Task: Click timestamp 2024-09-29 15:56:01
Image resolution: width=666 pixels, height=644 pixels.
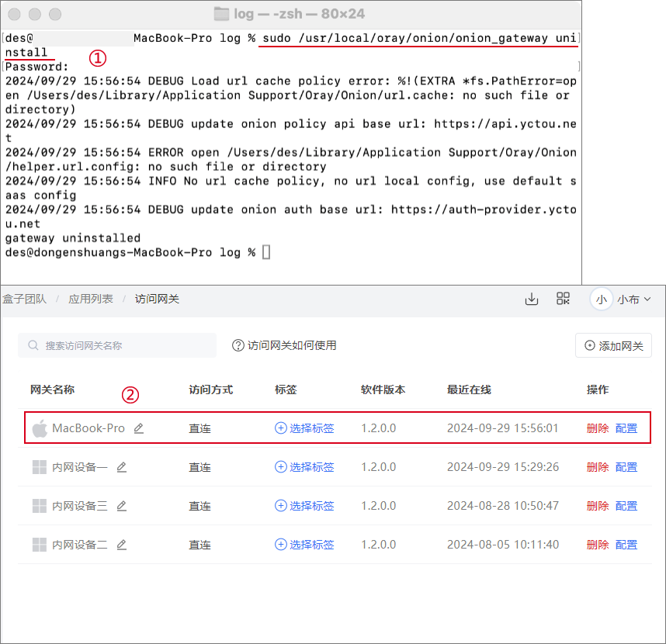Action: point(502,428)
